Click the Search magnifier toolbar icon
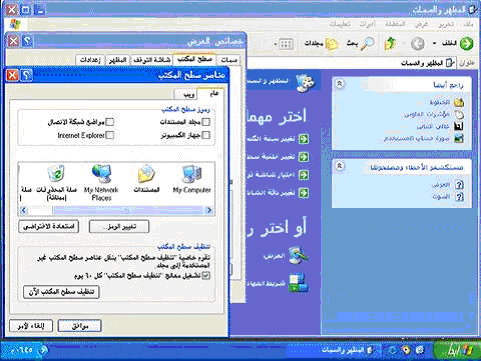Image resolution: width=481 pixels, height=361 pixels. coord(367,43)
